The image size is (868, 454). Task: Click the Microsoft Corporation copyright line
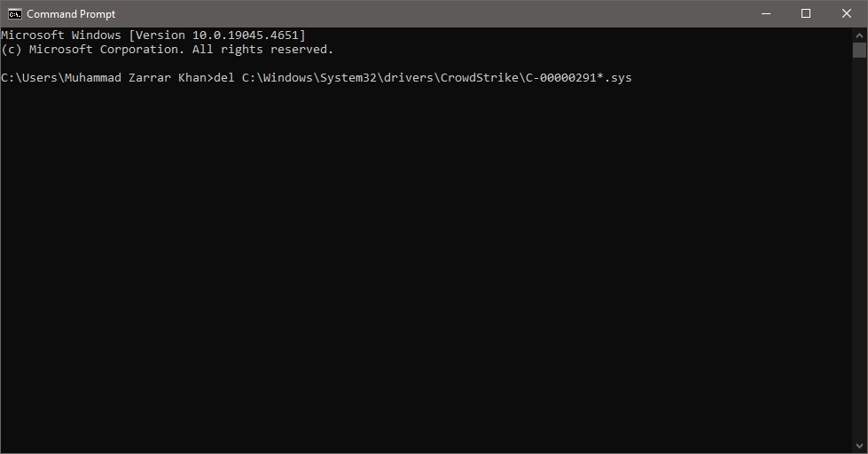tap(167, 50)
